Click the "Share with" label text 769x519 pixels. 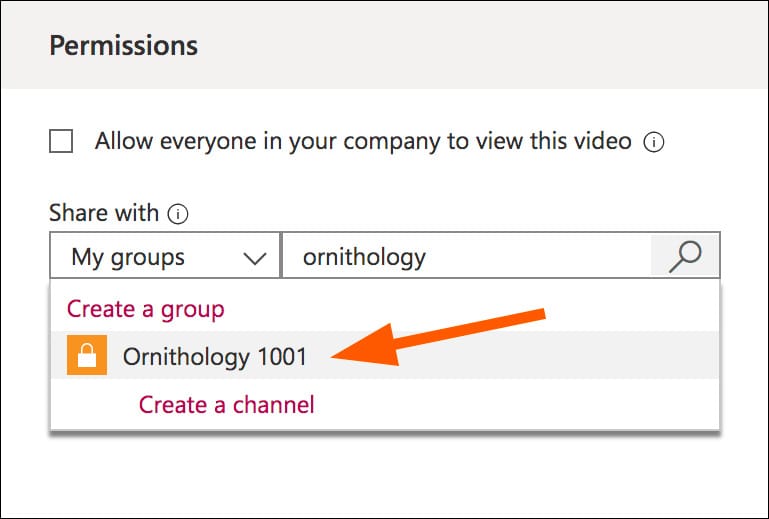103,213
